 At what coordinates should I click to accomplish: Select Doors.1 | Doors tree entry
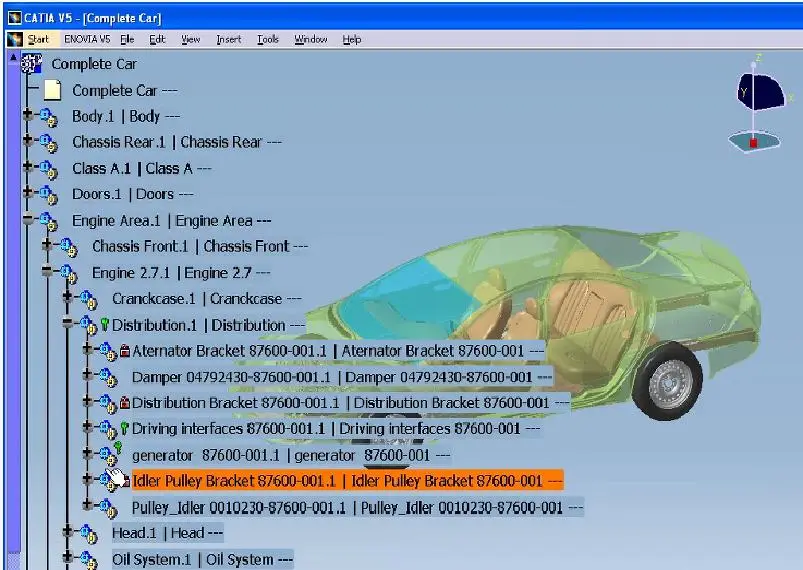133,195
